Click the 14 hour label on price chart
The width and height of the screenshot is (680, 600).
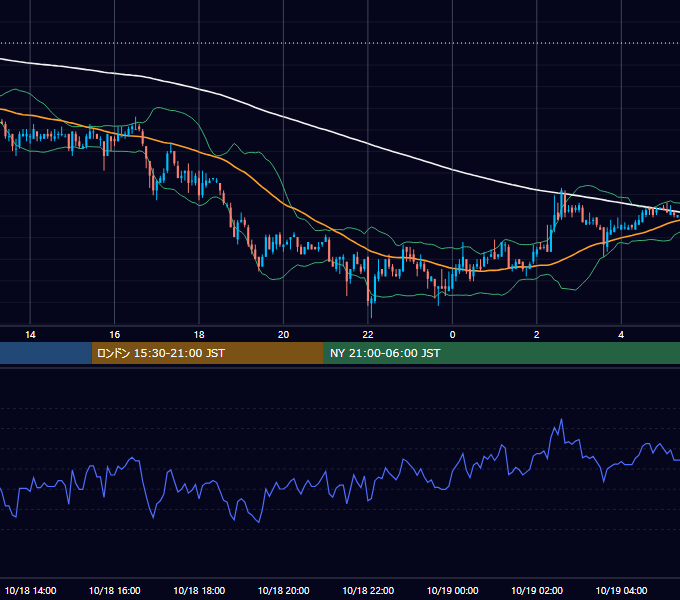pyautogui.click(x=30, y=335)
